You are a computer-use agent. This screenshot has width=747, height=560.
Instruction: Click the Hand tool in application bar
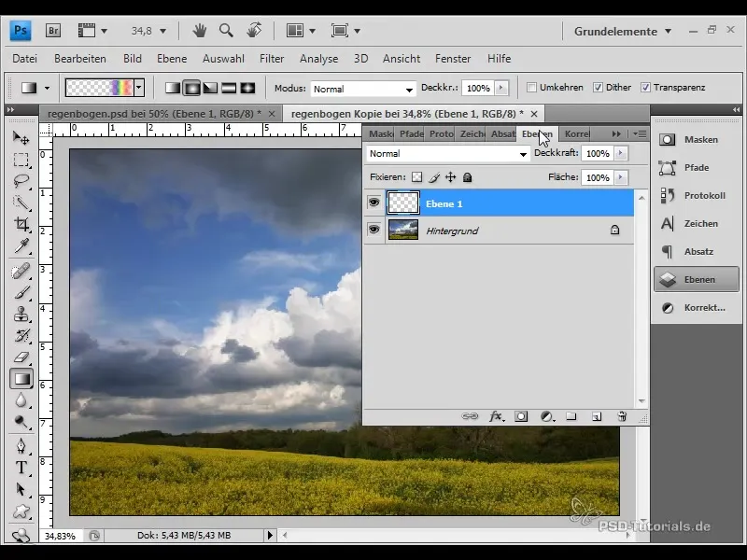click(200, 31)
